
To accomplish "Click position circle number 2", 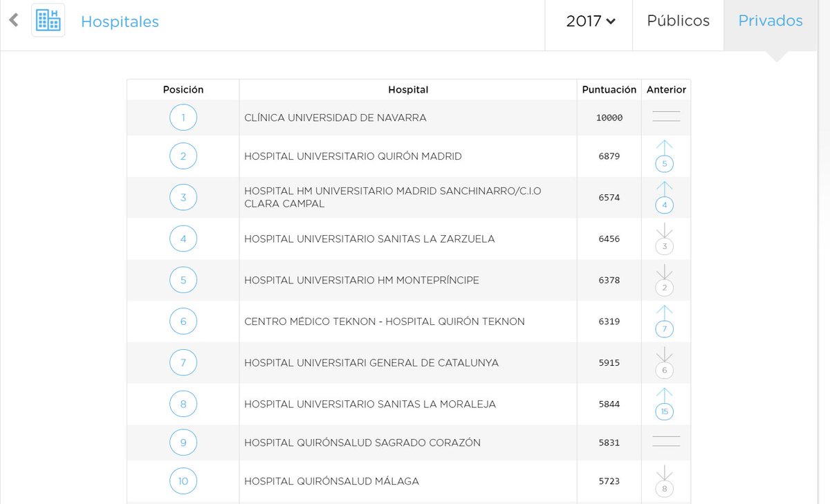I will pos(183,156).
